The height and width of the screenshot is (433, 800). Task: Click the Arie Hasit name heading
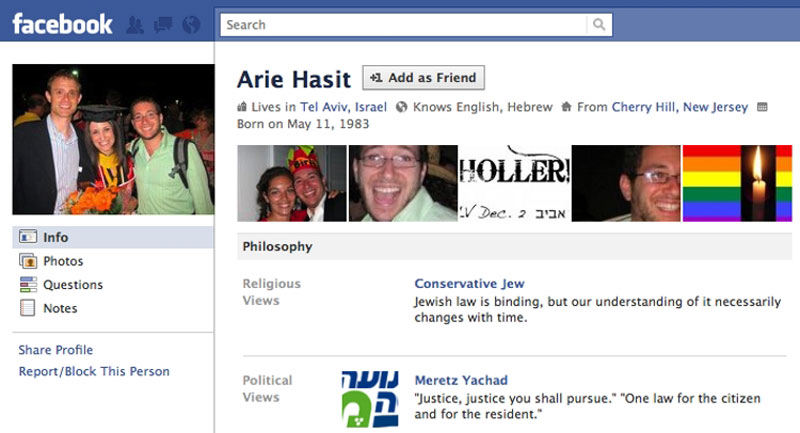(294, 80)
